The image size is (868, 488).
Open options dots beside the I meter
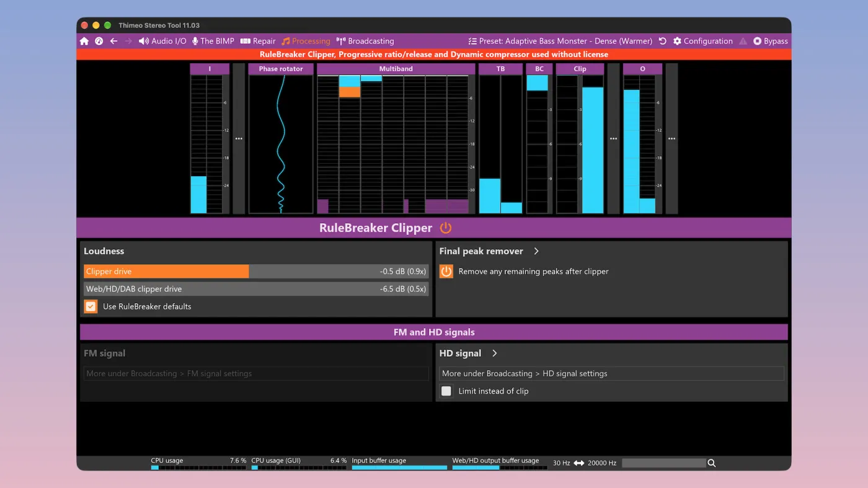pyautogui.click(x=239, y=138)
